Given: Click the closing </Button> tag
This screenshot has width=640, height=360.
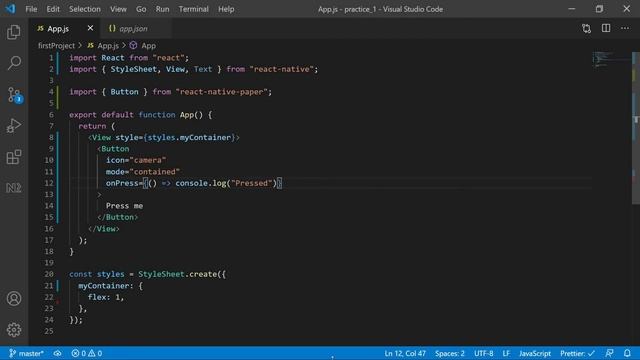Looking at the screenshot, I should point(118,217).
